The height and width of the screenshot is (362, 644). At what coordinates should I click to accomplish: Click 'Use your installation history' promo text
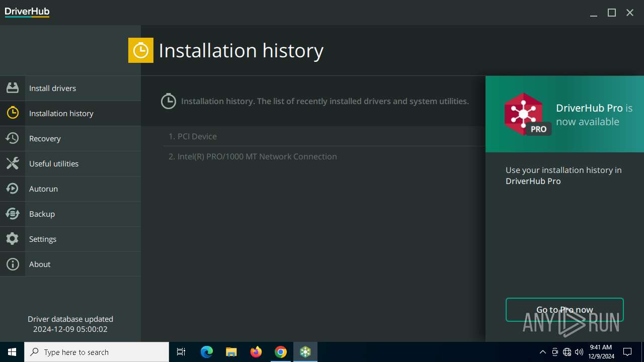(x=563, y=175)
